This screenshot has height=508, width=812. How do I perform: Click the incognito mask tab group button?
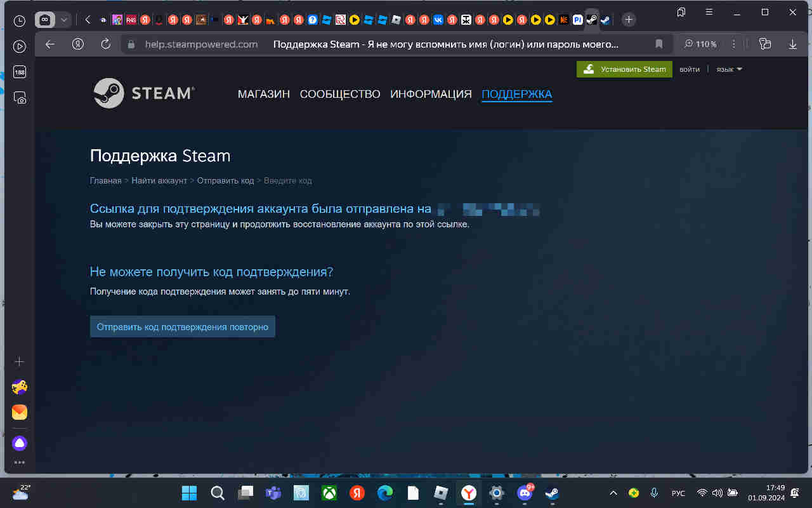[44, 20]
